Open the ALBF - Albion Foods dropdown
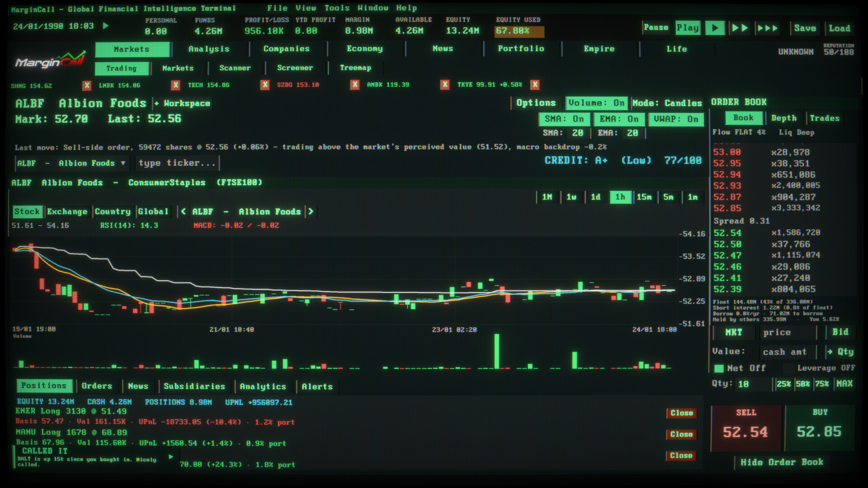The width and height of the screenshot is (868, 488). 72,163
